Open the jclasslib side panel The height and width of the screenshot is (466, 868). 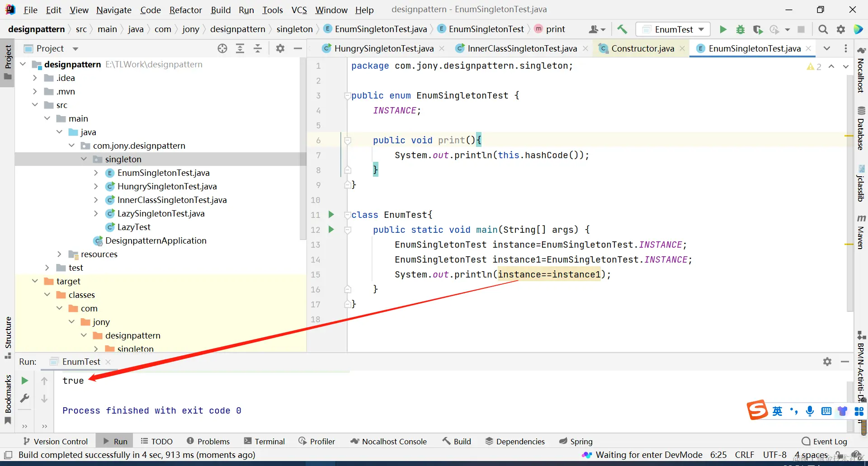pos(861,184)
